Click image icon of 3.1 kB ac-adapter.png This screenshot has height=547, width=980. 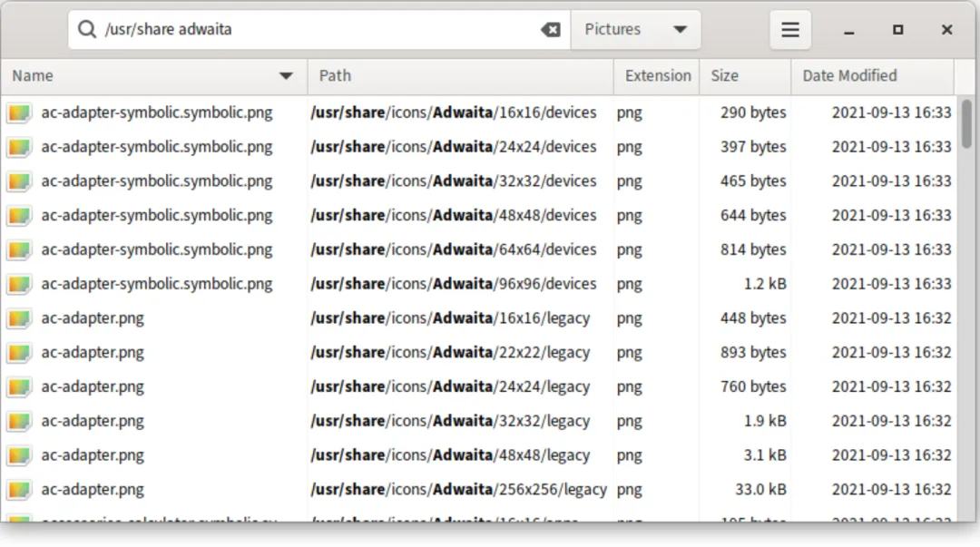click(19, 455)
